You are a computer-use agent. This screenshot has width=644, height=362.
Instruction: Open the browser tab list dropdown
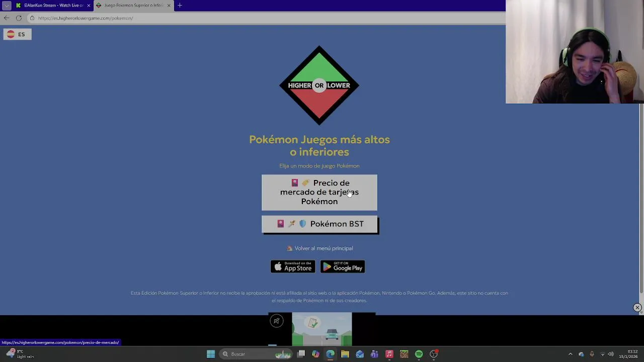[x=7, y=6]
